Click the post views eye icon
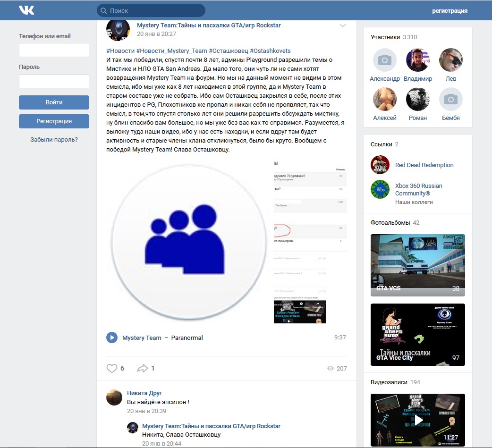This screenshot has height=448, width=492. (331, 368)
